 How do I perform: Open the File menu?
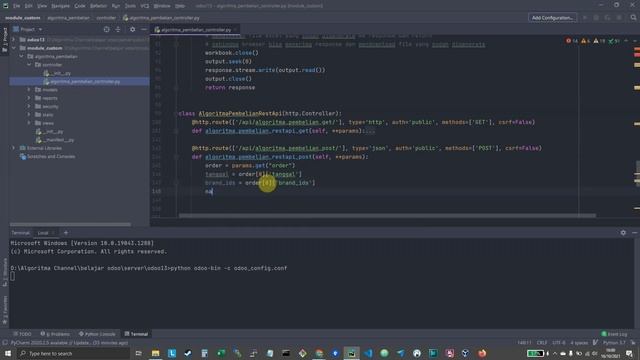[x=16, y=6]
